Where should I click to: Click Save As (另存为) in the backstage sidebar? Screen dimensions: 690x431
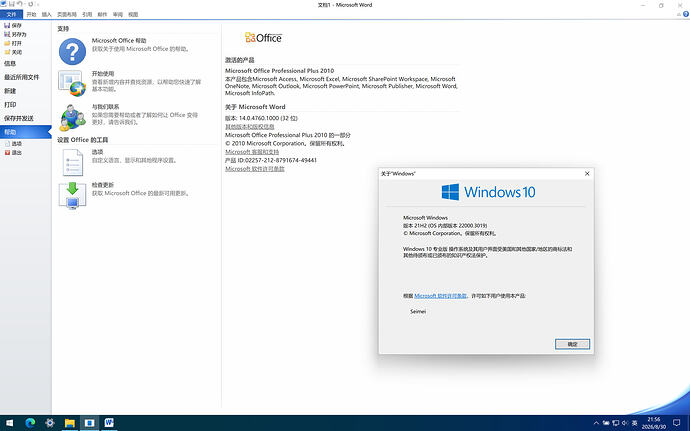(15, 34)
